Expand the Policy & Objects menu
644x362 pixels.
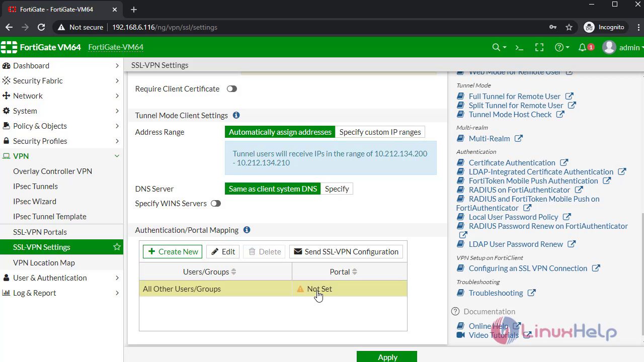coord(61,126)
